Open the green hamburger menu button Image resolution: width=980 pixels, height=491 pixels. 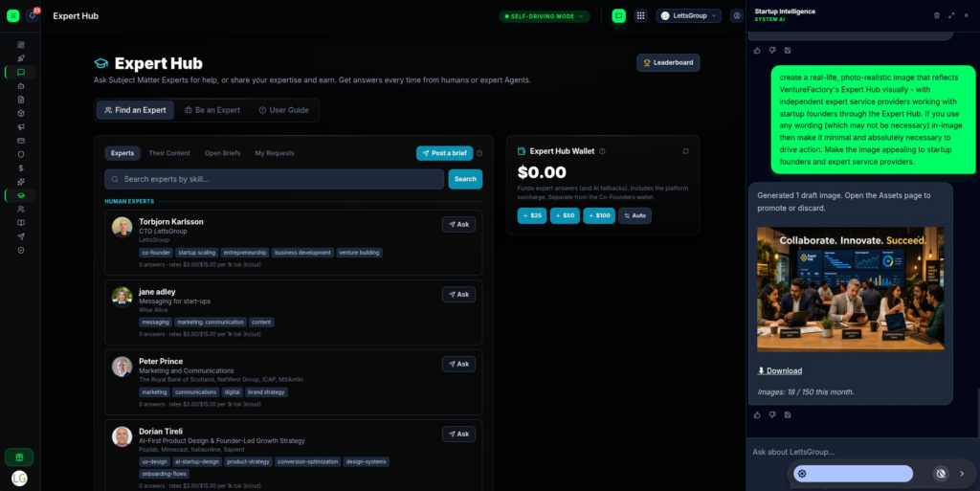coord(13,16)
